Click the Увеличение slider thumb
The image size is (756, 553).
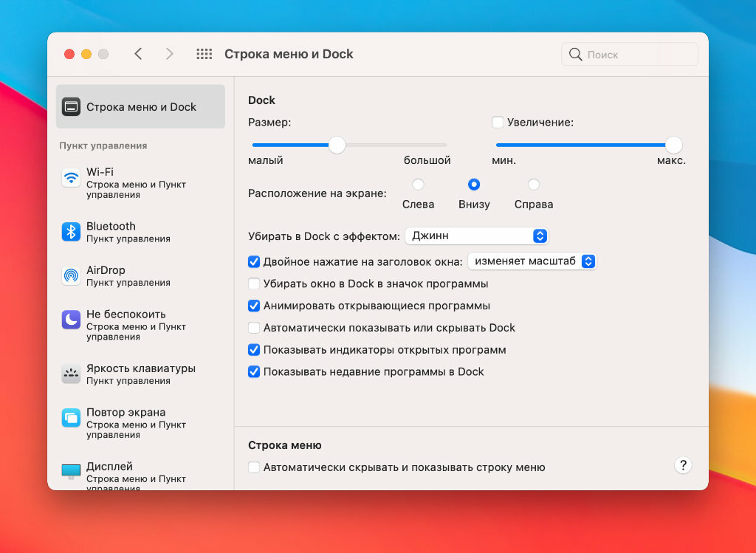(673, 145)
